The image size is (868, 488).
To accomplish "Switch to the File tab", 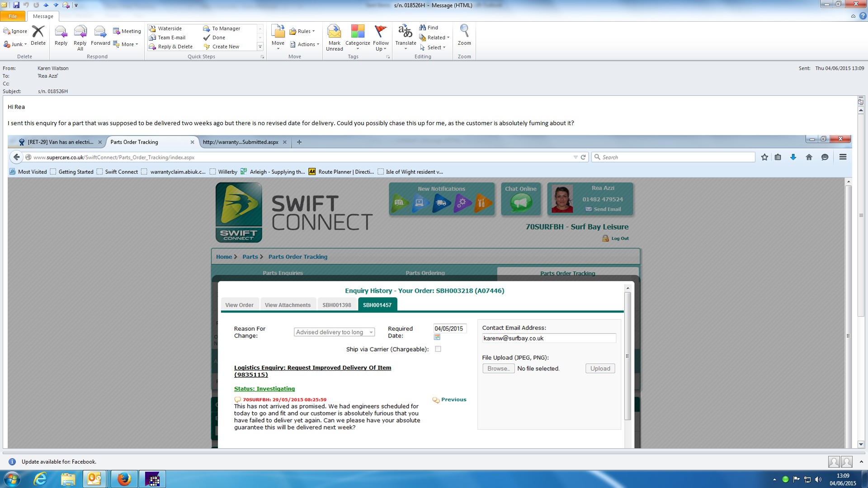I will point(13,16).
